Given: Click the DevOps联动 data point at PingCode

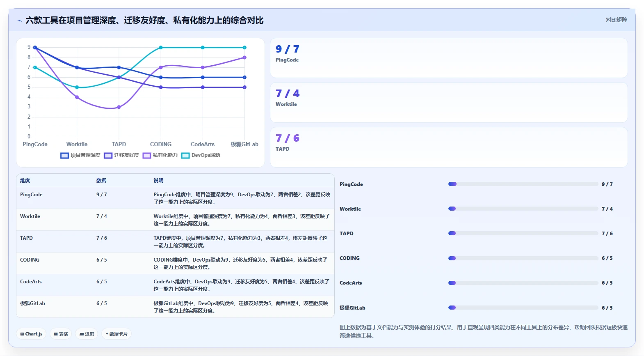Looking at the screenshot, I should [x=35, y=67].
